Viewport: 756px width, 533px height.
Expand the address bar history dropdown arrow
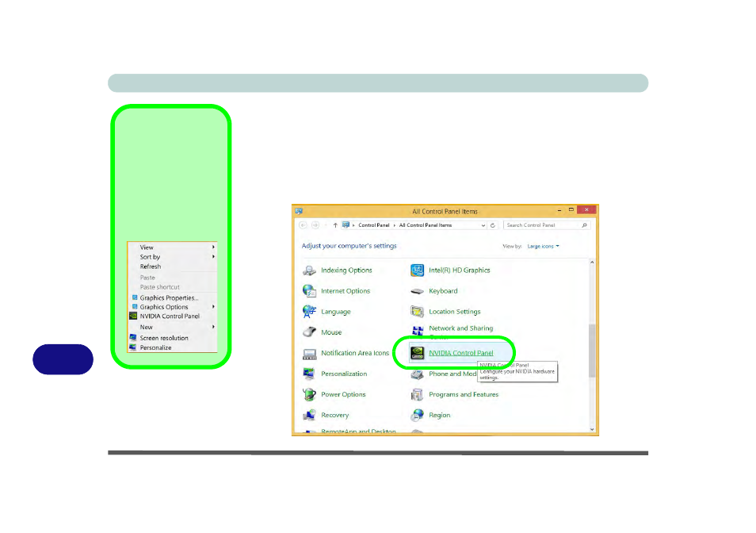(483, 225)
